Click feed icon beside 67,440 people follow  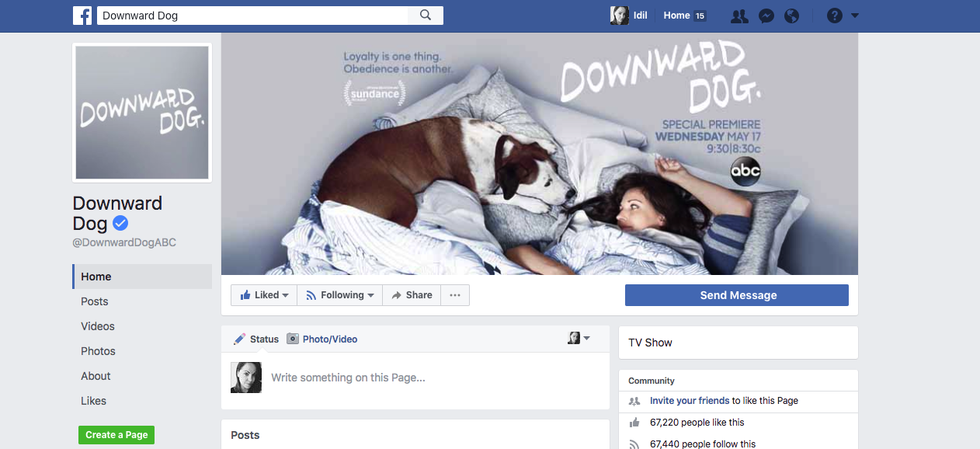click(x=634, y=444)
